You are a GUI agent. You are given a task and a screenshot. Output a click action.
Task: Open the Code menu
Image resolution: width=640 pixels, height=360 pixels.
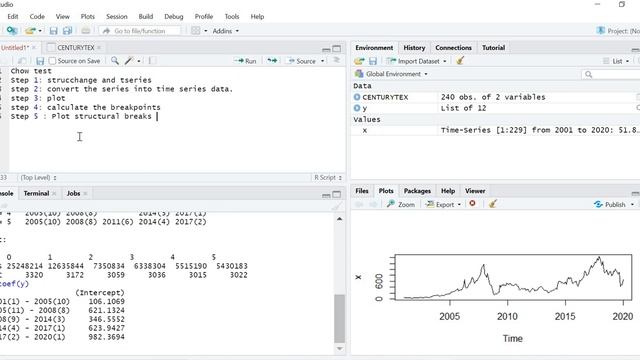pos(37,17)
